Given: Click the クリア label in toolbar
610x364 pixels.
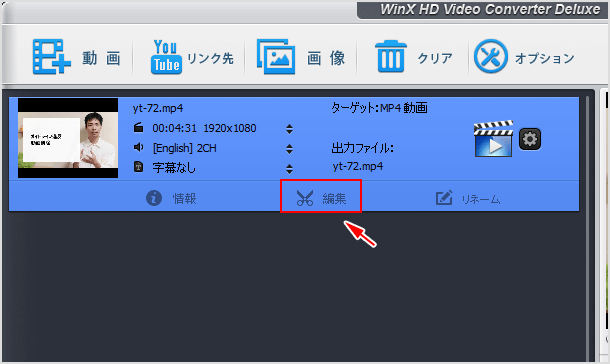Looking at the screenshot, I should pos(435,58).
